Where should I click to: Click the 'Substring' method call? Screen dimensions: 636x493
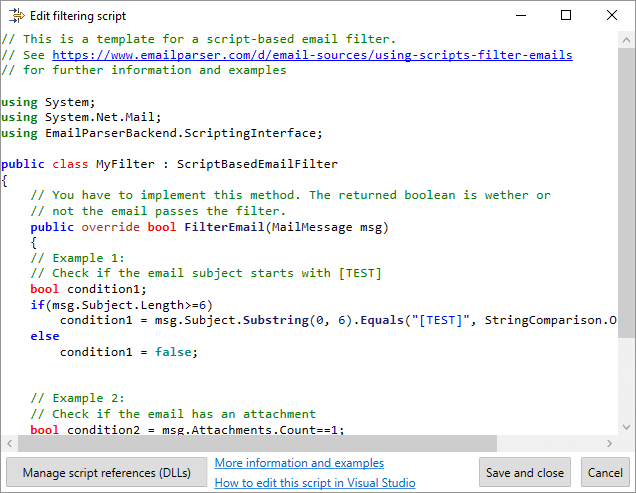[276, 320]
